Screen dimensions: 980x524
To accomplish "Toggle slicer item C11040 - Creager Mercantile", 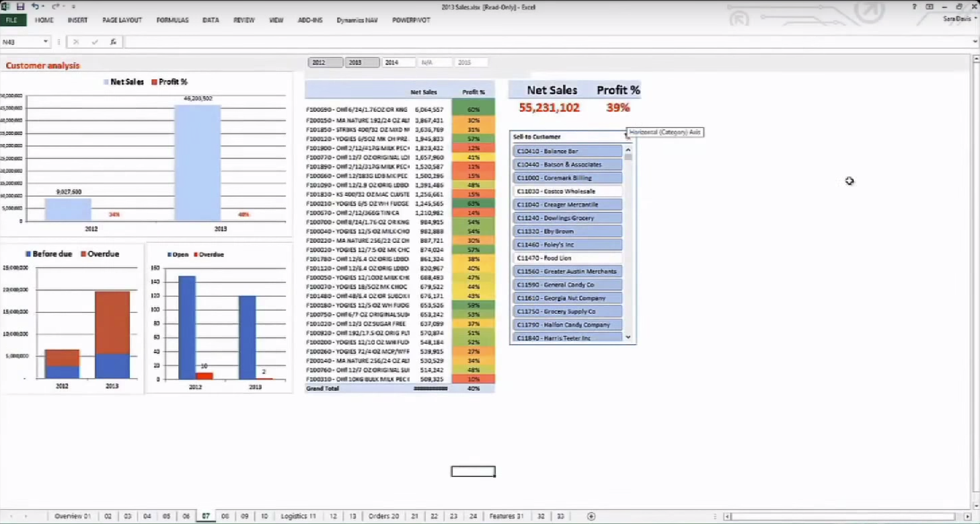I will [568, 204].
